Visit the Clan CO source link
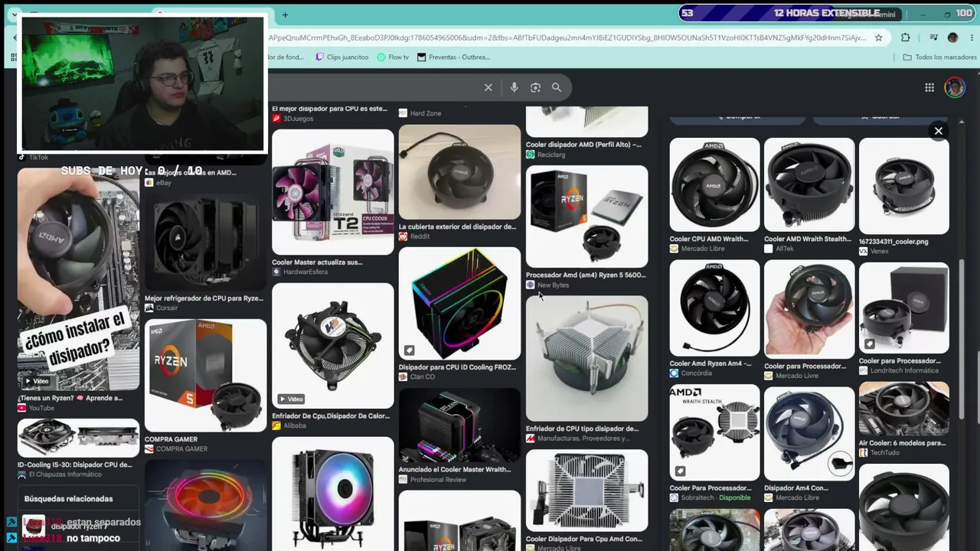Image resolution: width=980 pixels, height=551 pixels. (416, 377)
